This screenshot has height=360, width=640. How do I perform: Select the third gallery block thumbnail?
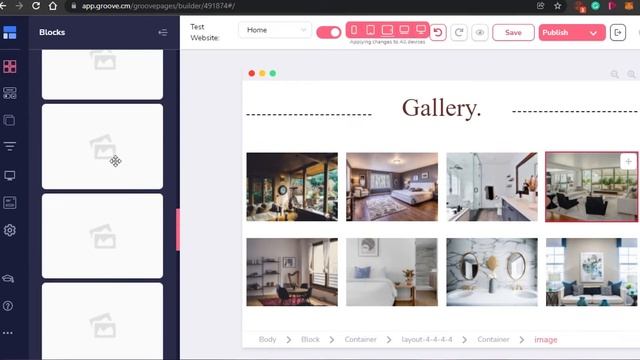click(x=102, y=236)
